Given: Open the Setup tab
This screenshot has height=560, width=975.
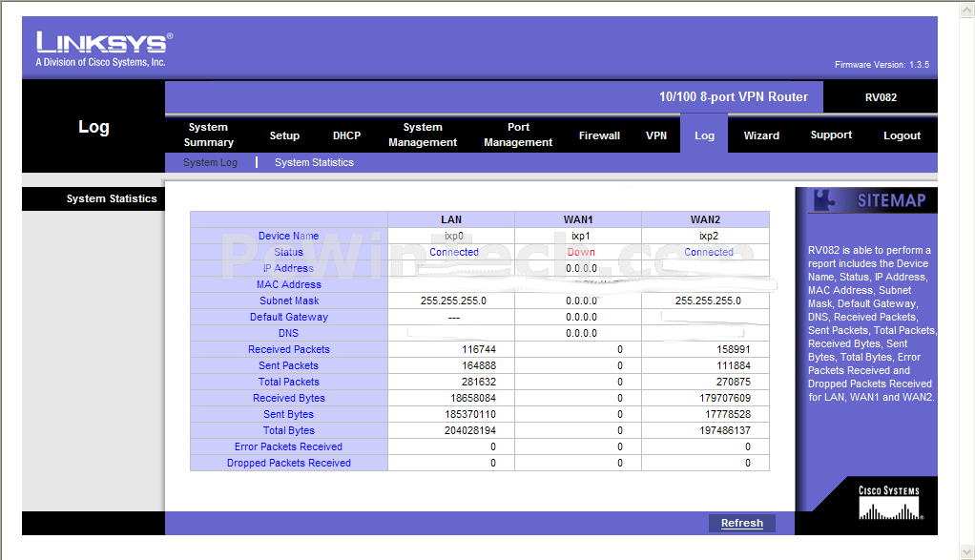Looking at the screenshot, I should (284, 135).
